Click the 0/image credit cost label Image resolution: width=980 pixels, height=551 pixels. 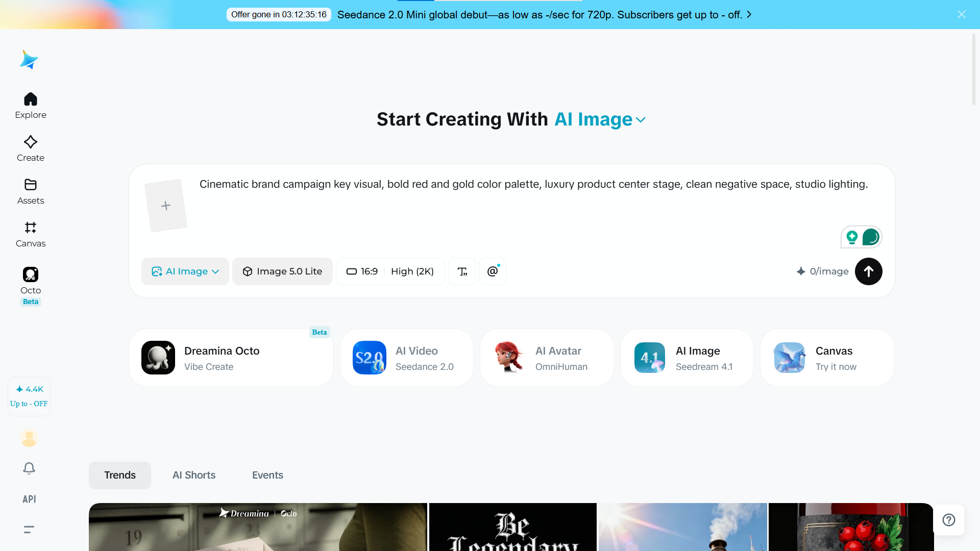(822, 271)
